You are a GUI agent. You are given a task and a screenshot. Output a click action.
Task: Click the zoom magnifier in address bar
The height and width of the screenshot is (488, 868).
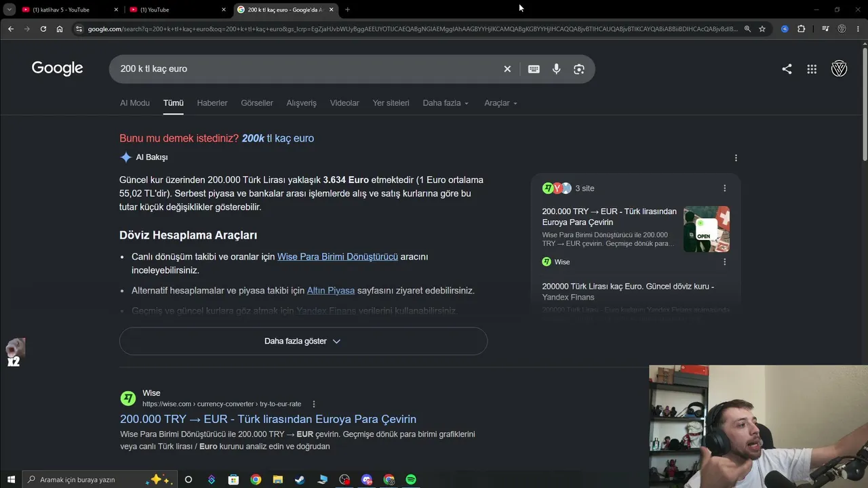click(747, 29)
